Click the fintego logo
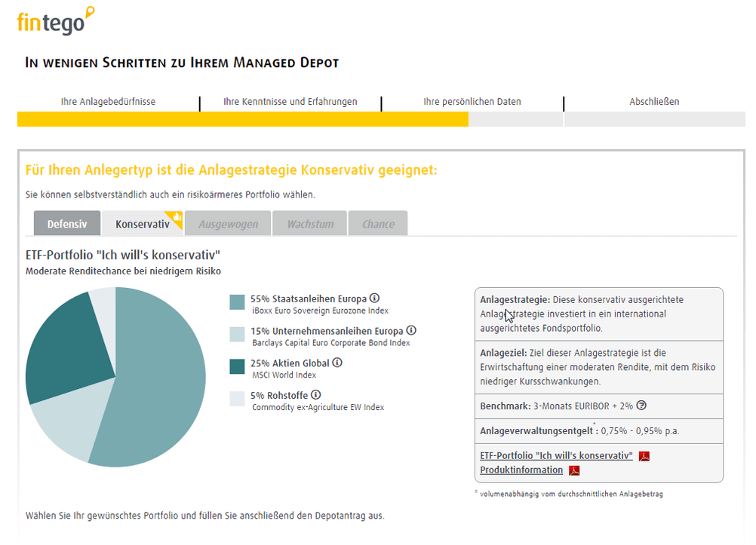 (x=55, y=21)
